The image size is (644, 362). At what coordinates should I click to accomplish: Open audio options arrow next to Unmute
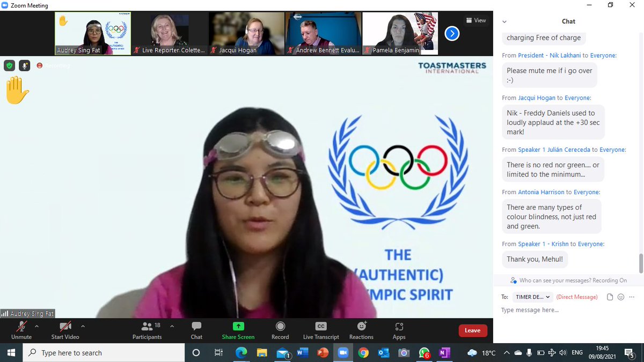click(x=36, y=326)
